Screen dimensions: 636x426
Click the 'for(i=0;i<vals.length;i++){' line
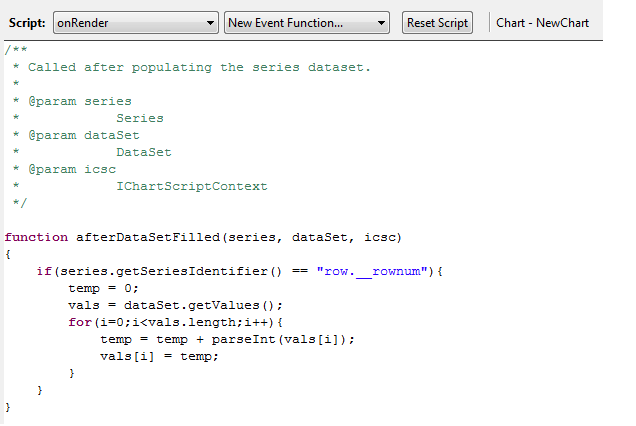click(175, 323)
